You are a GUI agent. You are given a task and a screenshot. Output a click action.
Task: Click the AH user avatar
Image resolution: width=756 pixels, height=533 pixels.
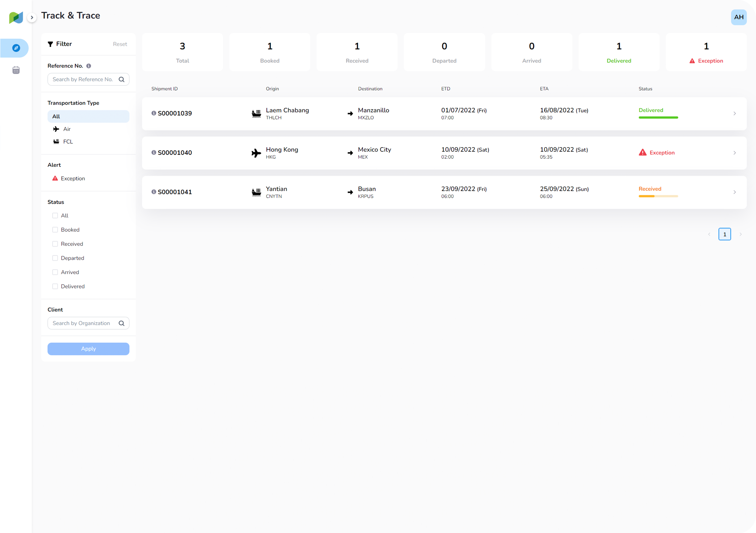(x=738, y=17)
